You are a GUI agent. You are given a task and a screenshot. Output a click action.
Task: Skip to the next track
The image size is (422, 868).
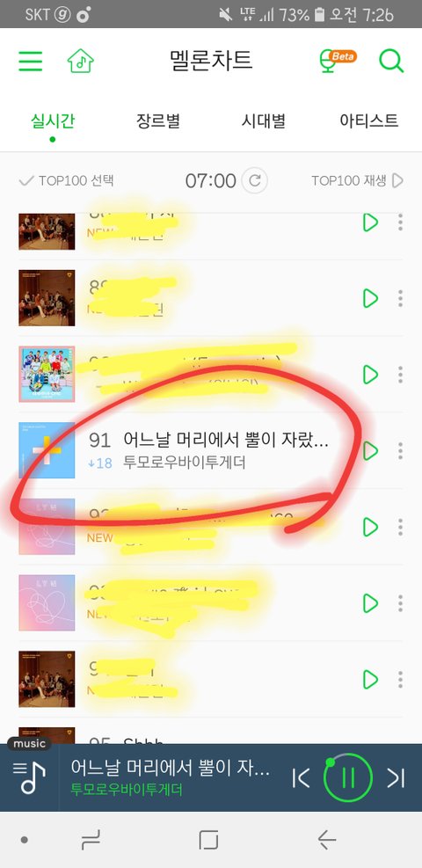(396, 777)
